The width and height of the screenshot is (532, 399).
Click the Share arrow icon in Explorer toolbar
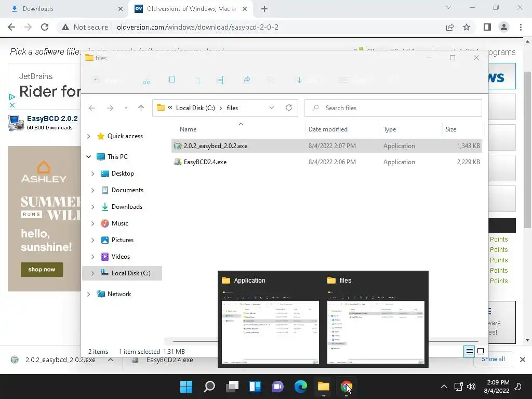(247, 79)
